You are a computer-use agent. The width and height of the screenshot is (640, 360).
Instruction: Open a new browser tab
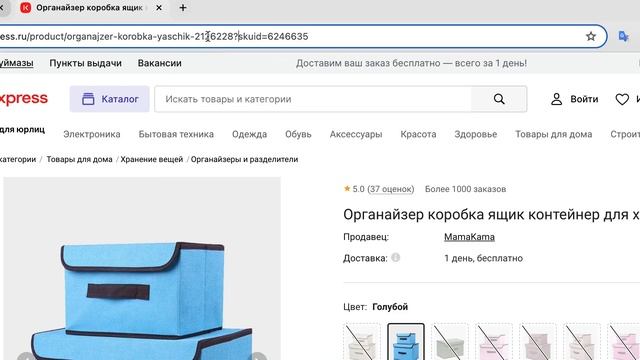(x=183, y=8)
